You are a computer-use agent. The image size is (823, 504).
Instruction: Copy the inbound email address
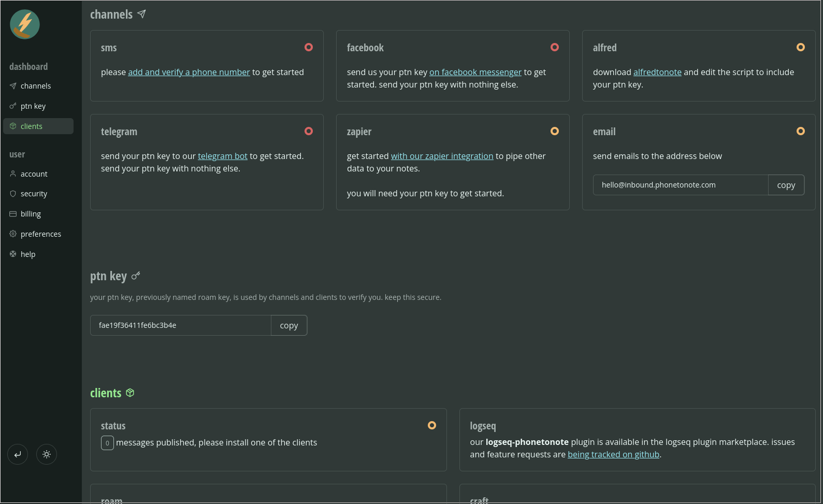click(786, 185)
